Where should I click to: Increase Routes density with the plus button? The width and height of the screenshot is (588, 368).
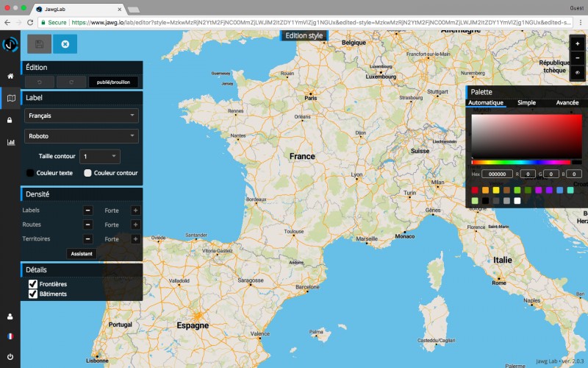tap(135, 224)
